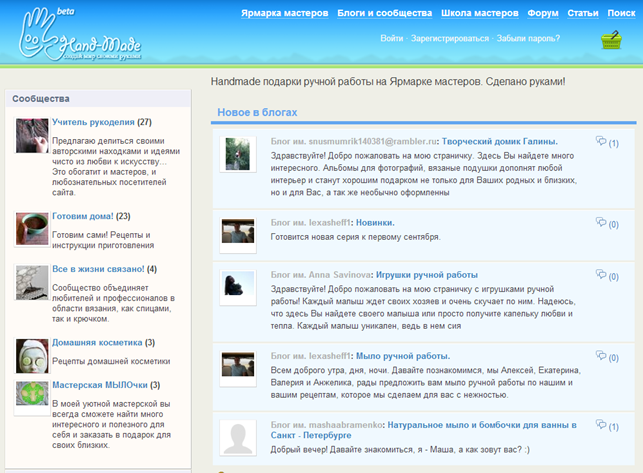Click Мастерская МЫЛОчки thumbnail image

pos(32,393)
